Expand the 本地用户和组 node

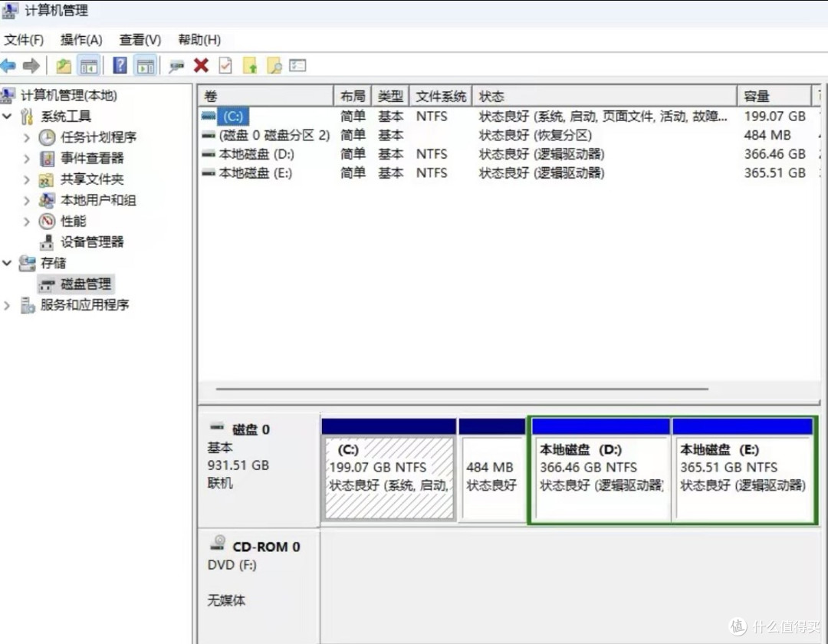pyautogui.click(x=26, y=201)
